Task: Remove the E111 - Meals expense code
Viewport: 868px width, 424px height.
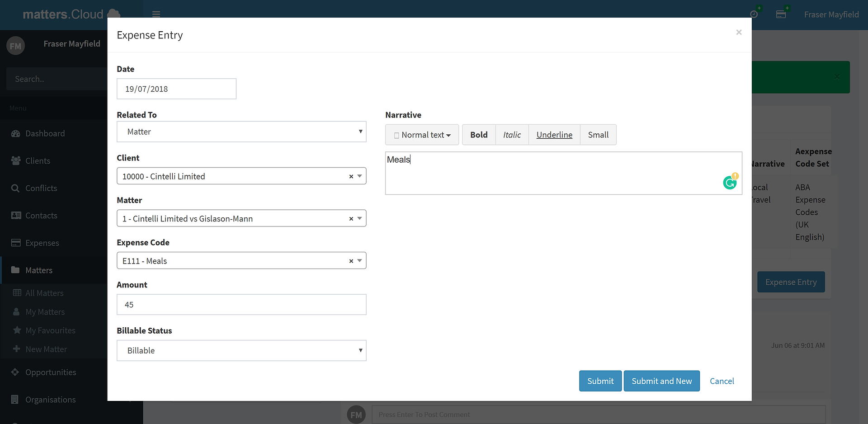Action: (x=351, y=261)
